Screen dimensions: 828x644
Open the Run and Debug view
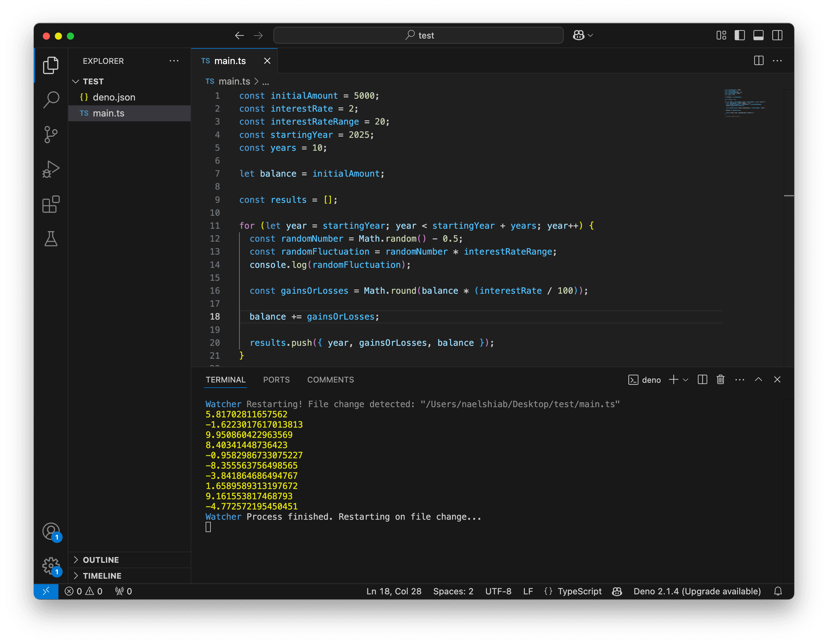pos(51,169)
